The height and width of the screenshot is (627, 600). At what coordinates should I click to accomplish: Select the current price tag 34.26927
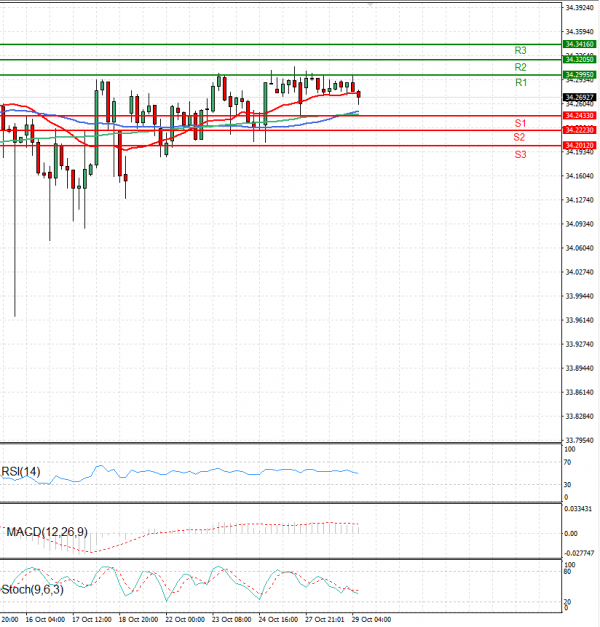pyautogui.click(x=580, y=97)
